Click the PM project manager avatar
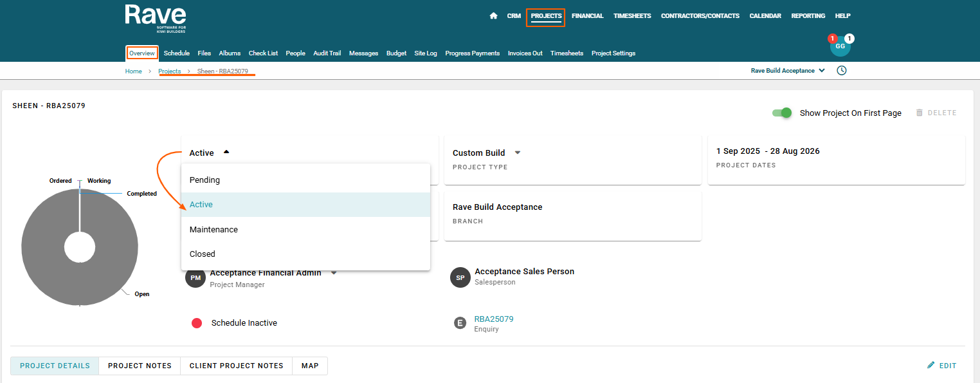Screen dimensions: 980x383 point(195,277)
